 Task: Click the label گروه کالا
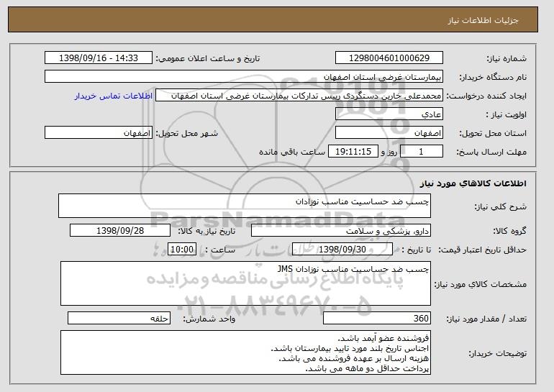click(x=510, y=231)
